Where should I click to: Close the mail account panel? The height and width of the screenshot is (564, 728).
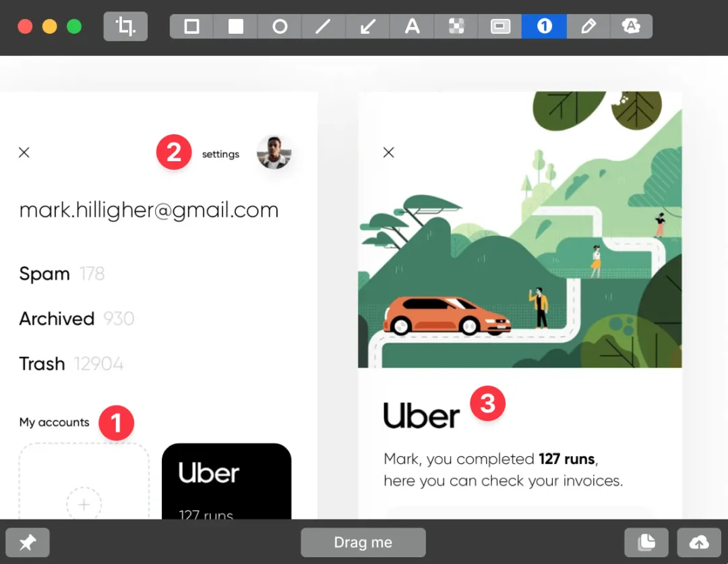pos(24,152)
